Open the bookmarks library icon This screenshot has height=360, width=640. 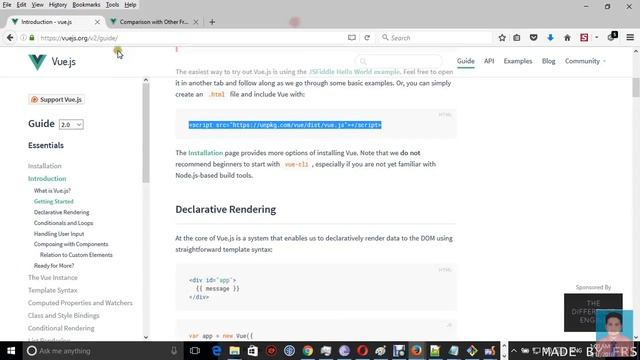pos(517,38)
